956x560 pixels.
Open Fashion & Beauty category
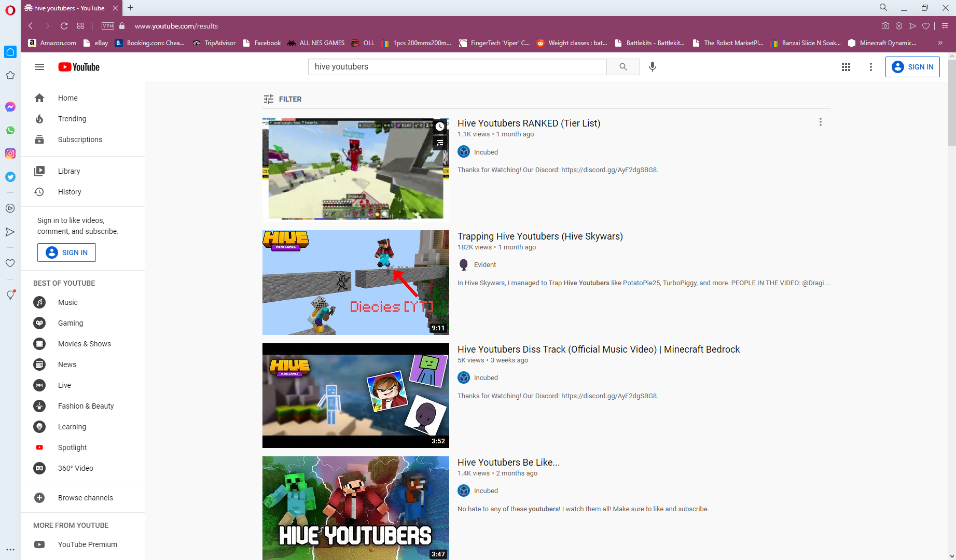pyautogui.click(x=83, y=406)
